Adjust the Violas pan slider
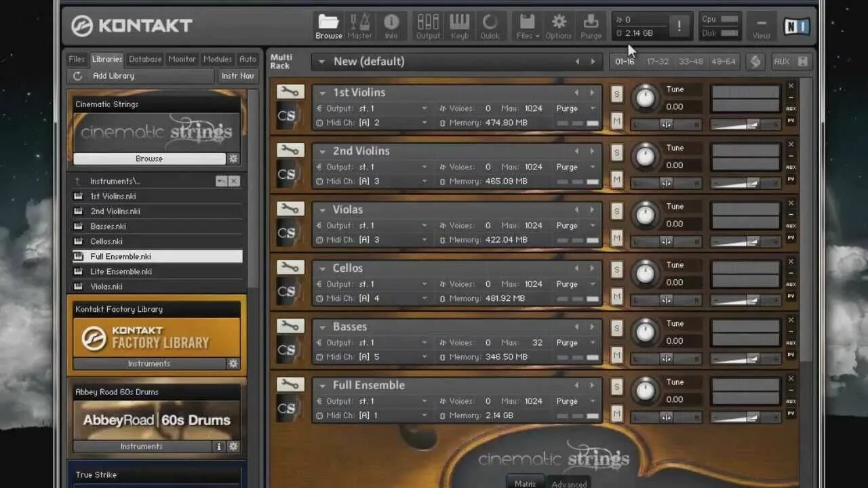 click(666, 242)
